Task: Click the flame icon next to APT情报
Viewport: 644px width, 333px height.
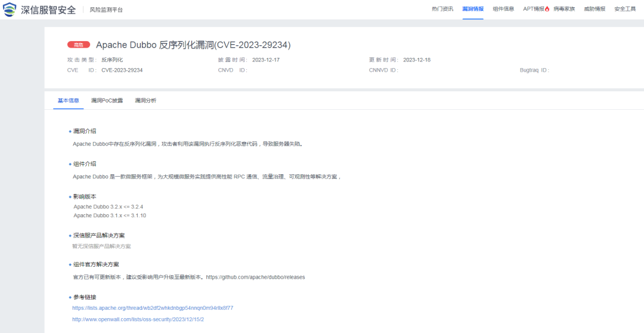Action: [547, 9]
